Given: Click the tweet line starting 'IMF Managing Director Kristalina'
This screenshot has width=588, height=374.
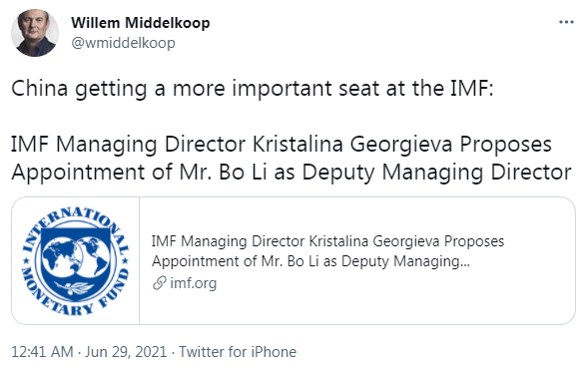Looking at the screenshot, I should (x=282, y=145).
